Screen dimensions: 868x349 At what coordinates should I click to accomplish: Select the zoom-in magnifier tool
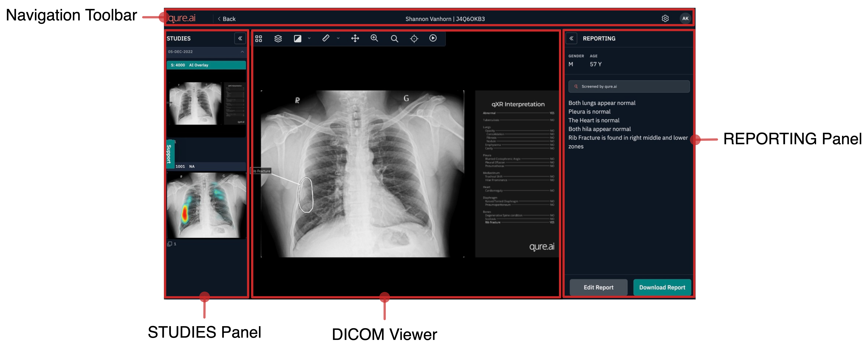point(374,38)
